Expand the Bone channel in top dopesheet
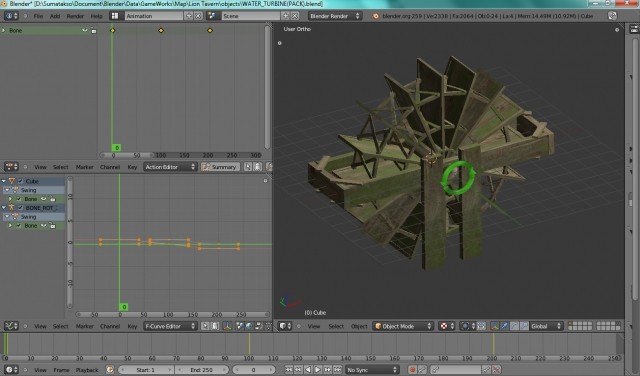640x376 pixels. [x=4, y=30]
